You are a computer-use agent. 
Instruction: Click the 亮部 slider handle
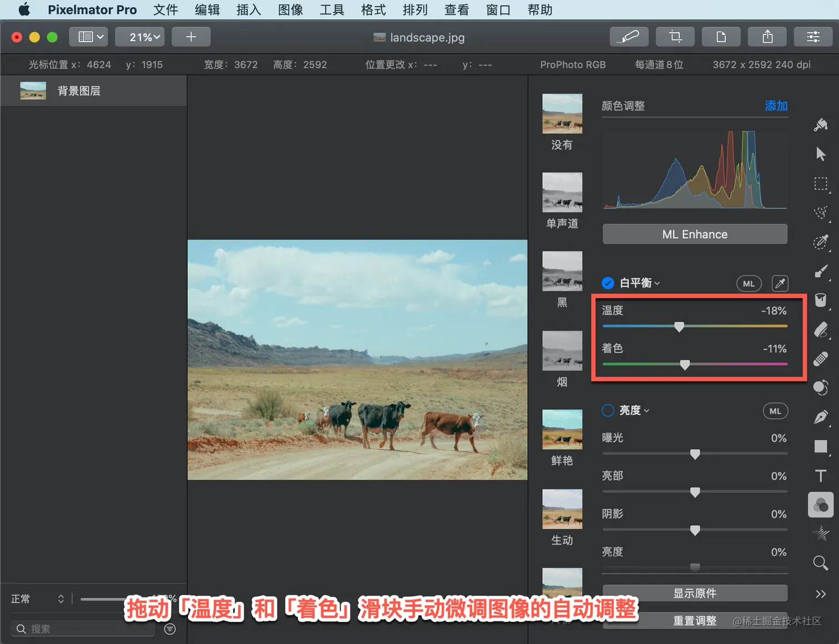695,492
